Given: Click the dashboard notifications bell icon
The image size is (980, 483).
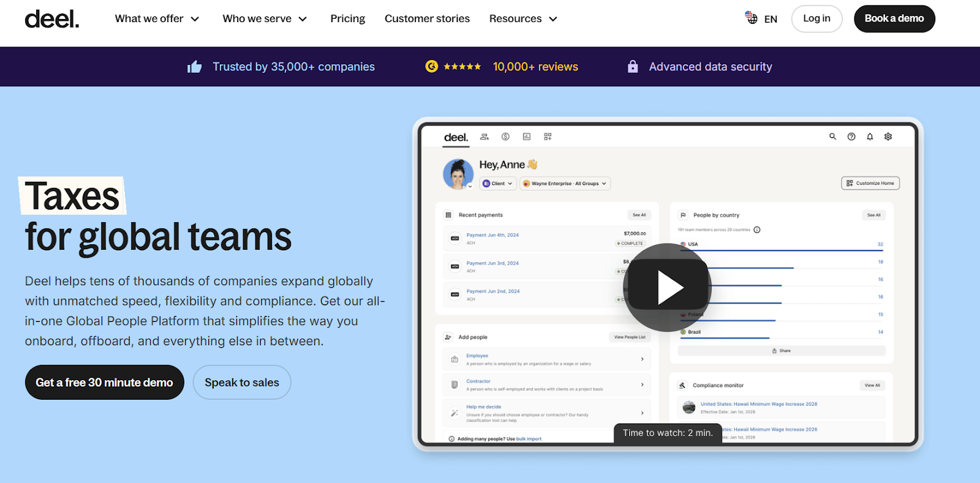Looking at the screenshot, I should tap(870, 137).
